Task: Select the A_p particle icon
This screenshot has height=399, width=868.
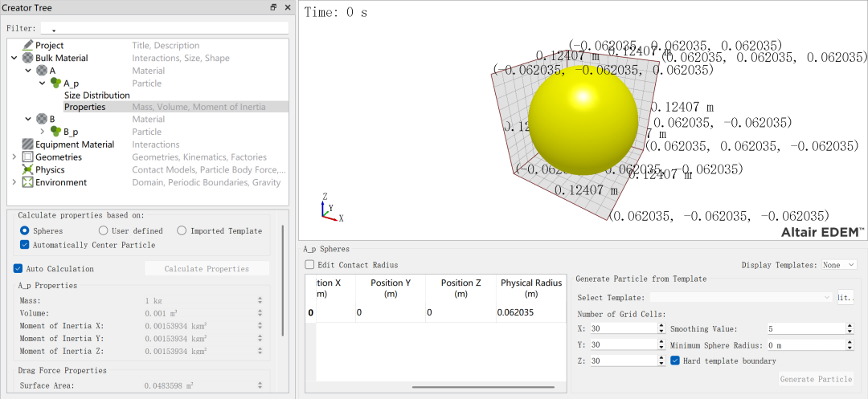Action: (55, 83)
